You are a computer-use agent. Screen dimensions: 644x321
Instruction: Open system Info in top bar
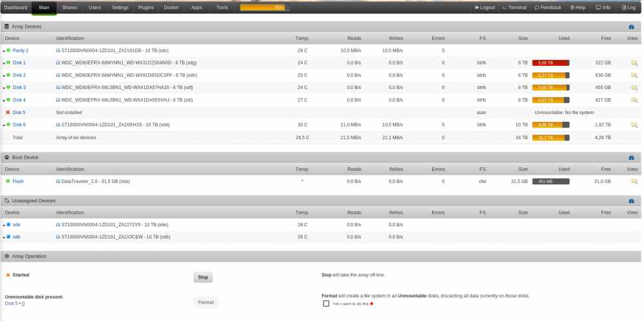click(x=603, y=7)
